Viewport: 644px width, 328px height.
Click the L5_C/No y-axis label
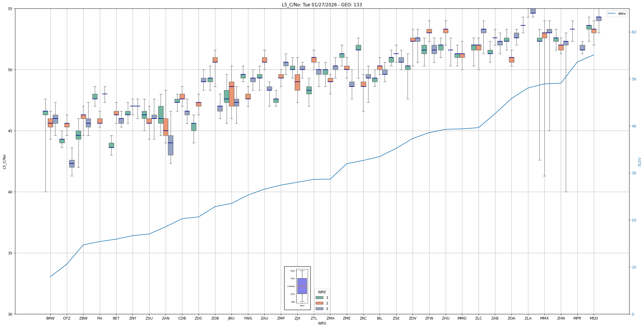pyautogui.click(x=4, y=162)
